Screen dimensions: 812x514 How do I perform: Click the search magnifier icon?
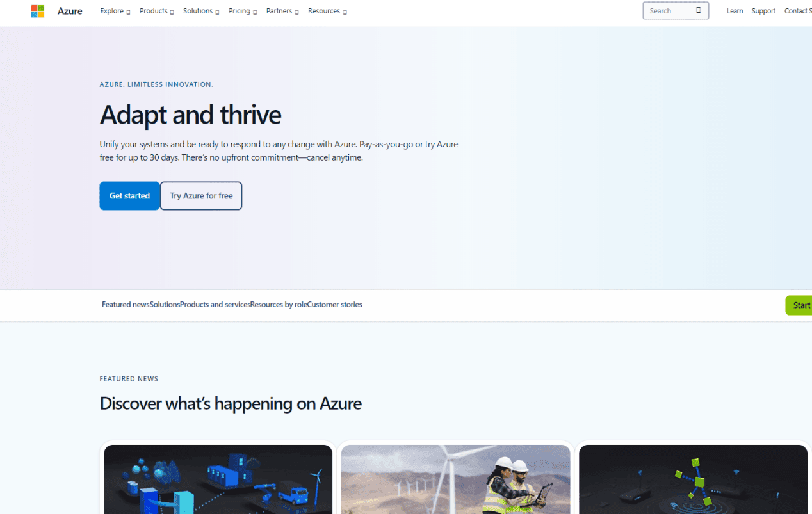point(699,10)
